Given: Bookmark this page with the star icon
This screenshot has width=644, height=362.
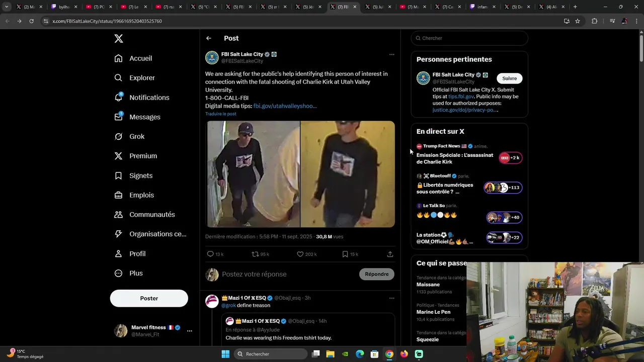Looking at the screenshot, I should pyautogui.click(x=578, y=21).
